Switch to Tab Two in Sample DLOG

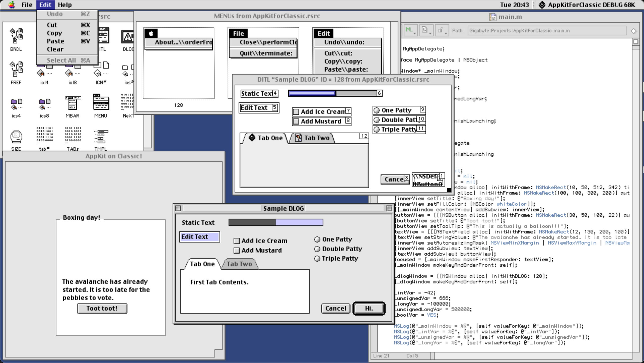tap(239, 264)
